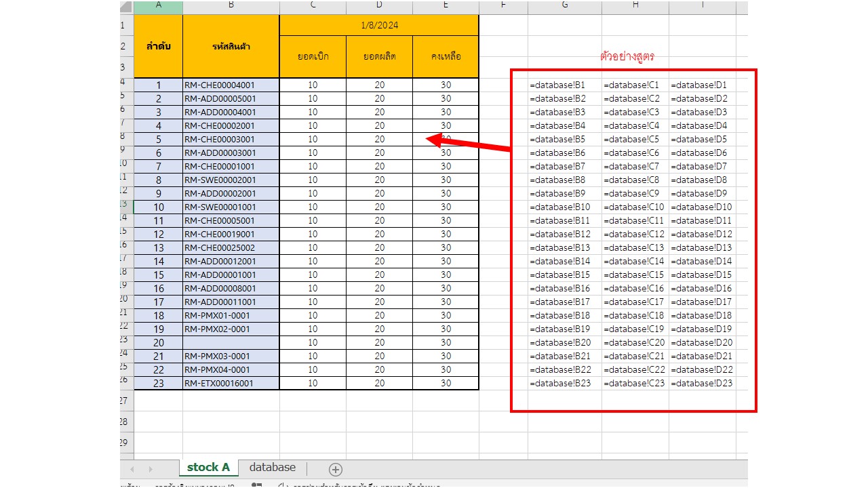Click the red ตัวอย่างสูตร label

[627, 56]
